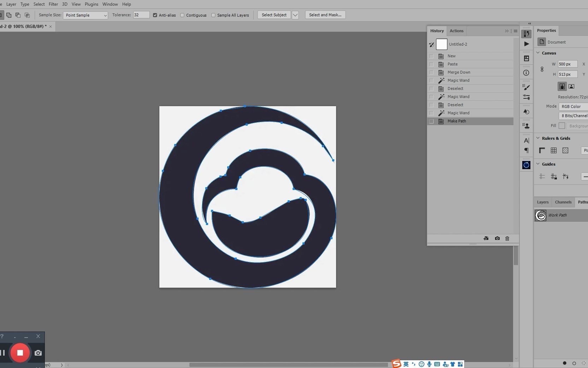Collapse the Canvas section
Screen dimensions: 588x368
click(538, 53)
